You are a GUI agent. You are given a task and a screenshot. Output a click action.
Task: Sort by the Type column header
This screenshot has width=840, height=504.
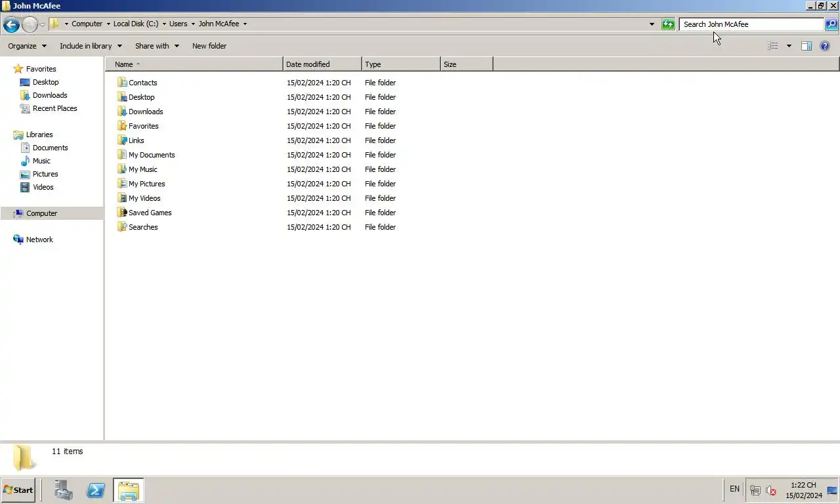click(x=401, y=64)
